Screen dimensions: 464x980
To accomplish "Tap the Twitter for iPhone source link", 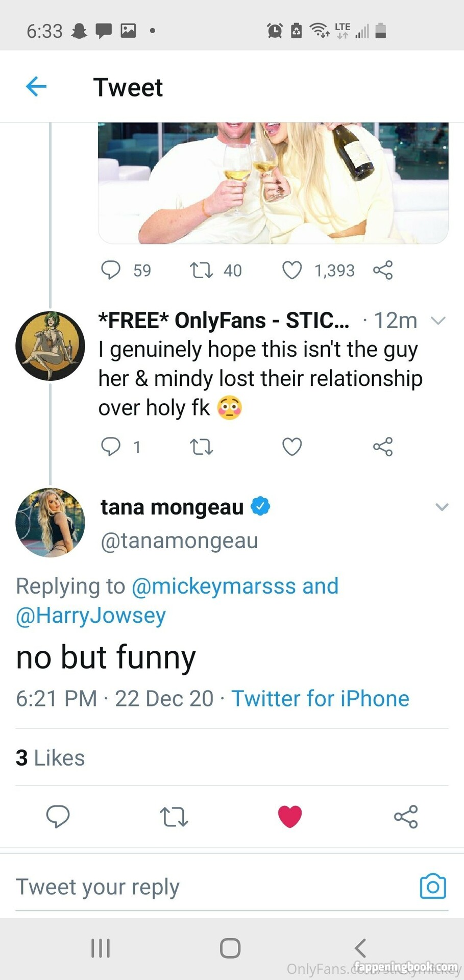I will [320, 698].
